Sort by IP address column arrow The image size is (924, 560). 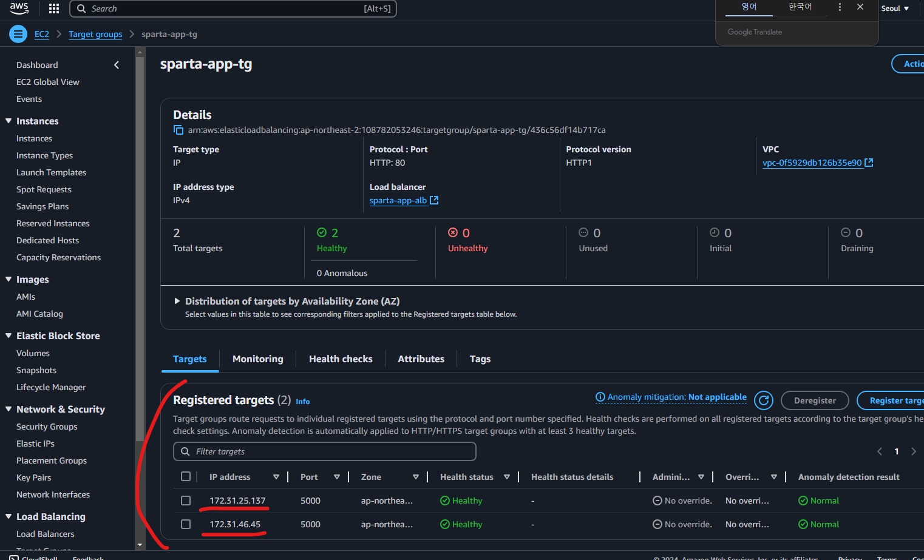276,477
